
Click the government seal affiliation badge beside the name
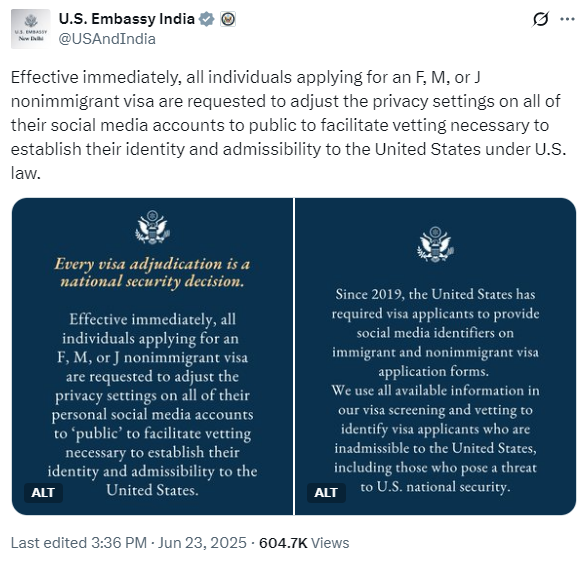tap(228, 19)
